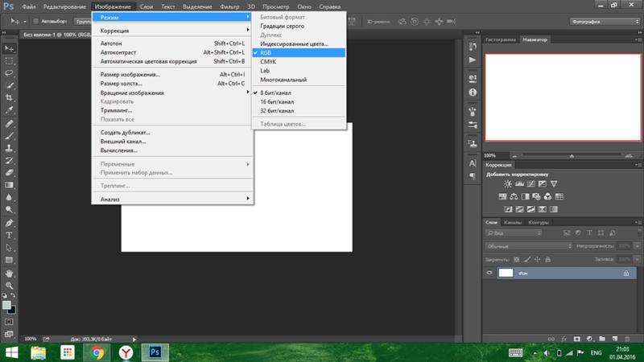Open the Фотография workspace dropdown
Image resolution: width=644 pixels, height=362 pixels.
(x=605, y=22)
